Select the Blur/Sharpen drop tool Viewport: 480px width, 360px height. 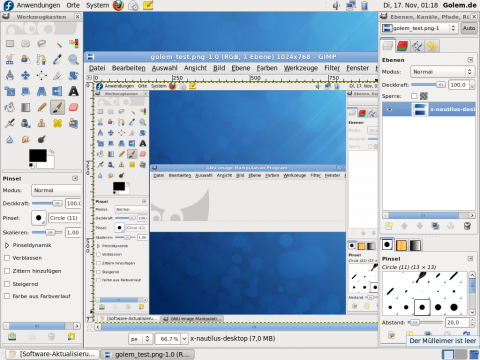pos(10,139)
